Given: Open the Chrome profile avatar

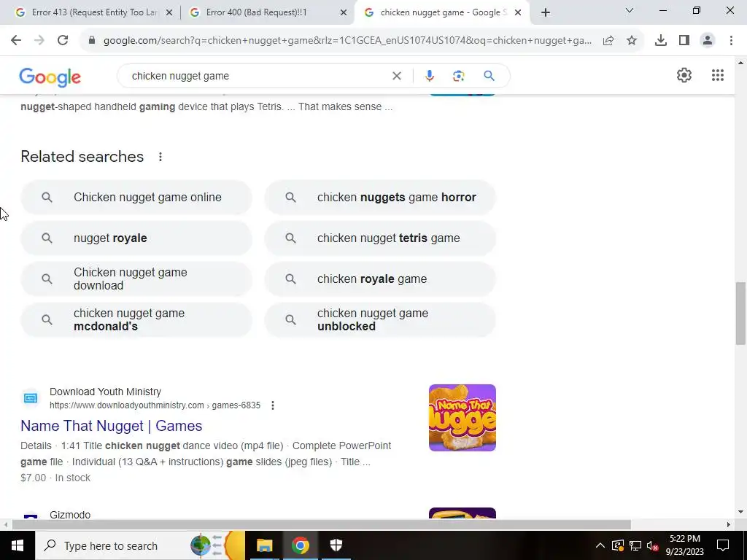Looking at the screenshot, I should 708,41.
